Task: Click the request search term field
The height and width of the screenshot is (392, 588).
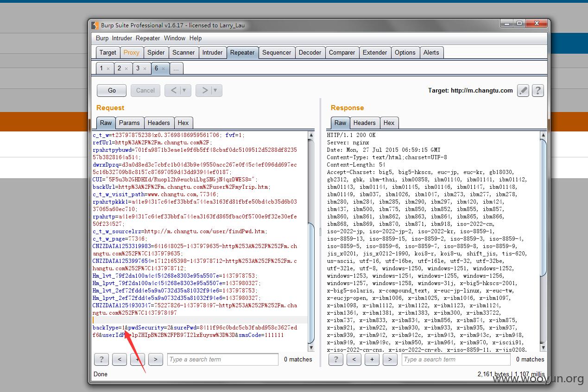Action: tap(222, 359)
